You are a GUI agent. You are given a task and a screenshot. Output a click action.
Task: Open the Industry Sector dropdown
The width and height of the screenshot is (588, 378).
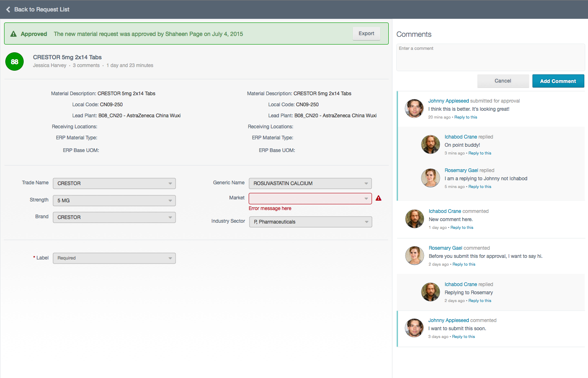pyautogui.click(x=310, y=222)
